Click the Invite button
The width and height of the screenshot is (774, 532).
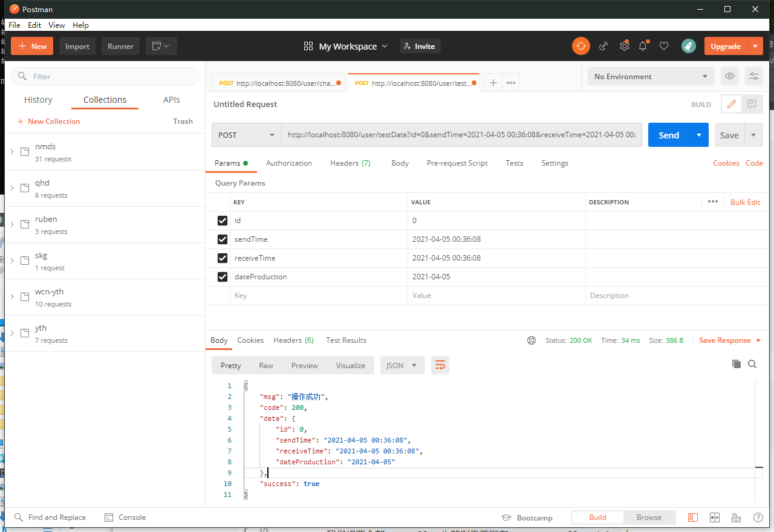pyautogui.click(x=420, y=46)
